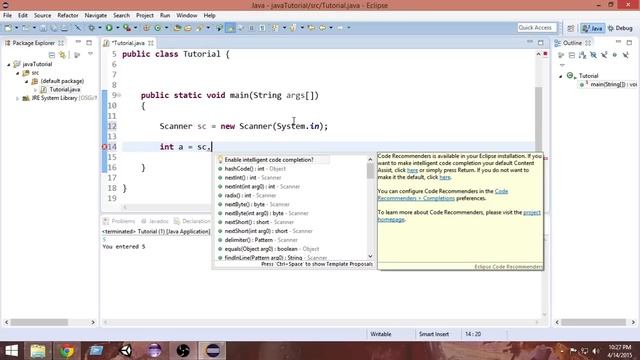Click the New Java Package icon

146,28
